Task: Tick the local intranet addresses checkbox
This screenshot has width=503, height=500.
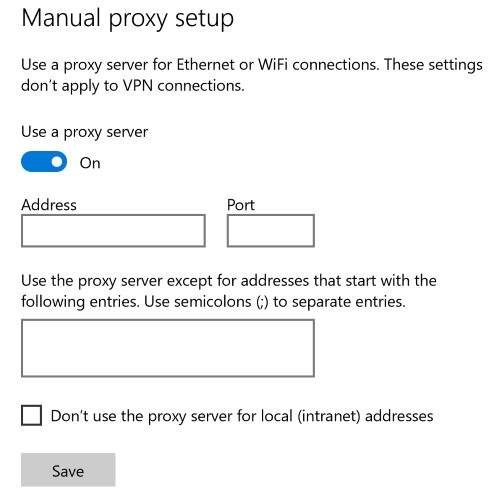Action: (x=31, y=415)
